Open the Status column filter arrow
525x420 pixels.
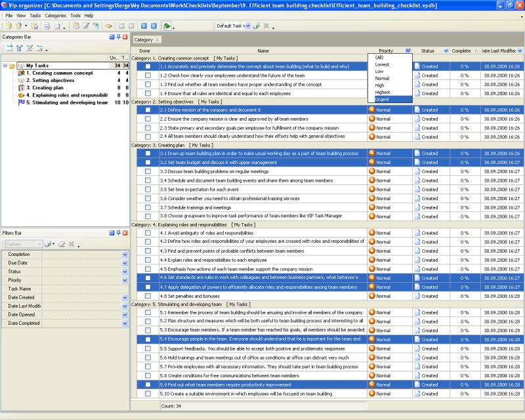tap(446, 51)
